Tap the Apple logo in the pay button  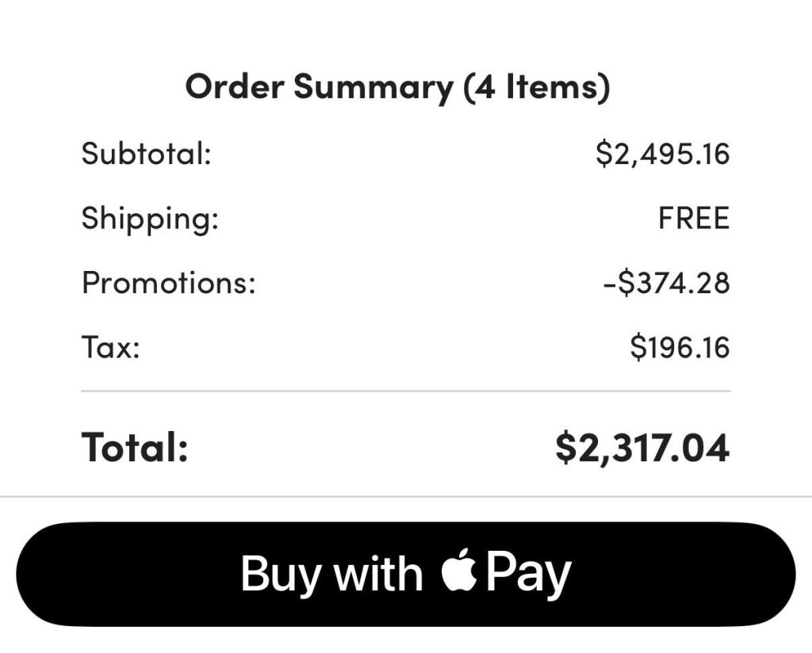pos(459,574)
